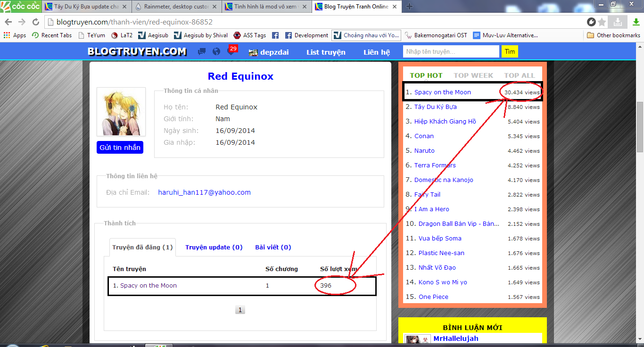Viewport: 644px width, 347px height.
Task: Open Conan in top list
Action: coord(424,136)
